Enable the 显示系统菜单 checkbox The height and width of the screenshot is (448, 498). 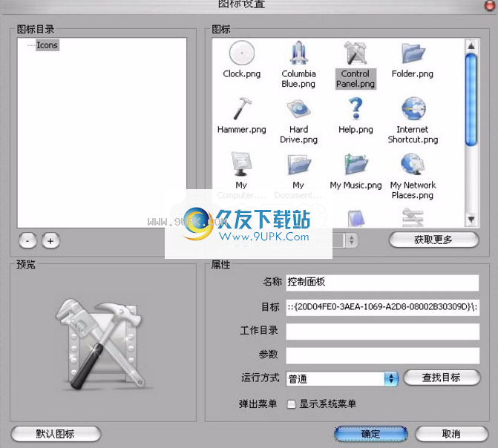(291, 404)
